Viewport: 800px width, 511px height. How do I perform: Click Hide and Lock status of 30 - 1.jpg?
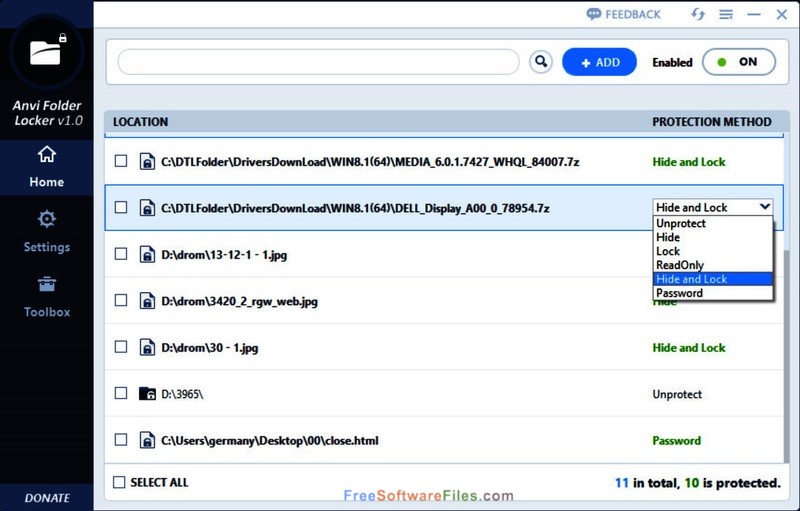(689, 347)
